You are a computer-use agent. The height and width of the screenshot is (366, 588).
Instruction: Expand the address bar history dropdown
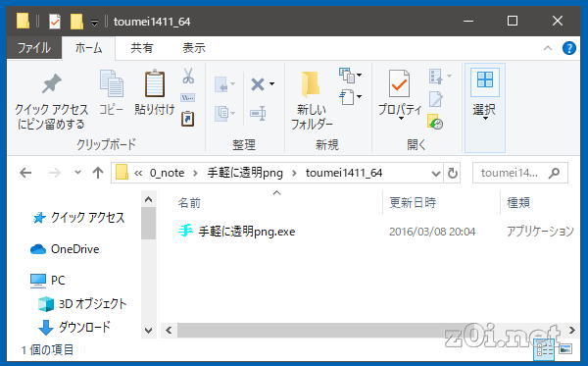click(x=435, y=173)
